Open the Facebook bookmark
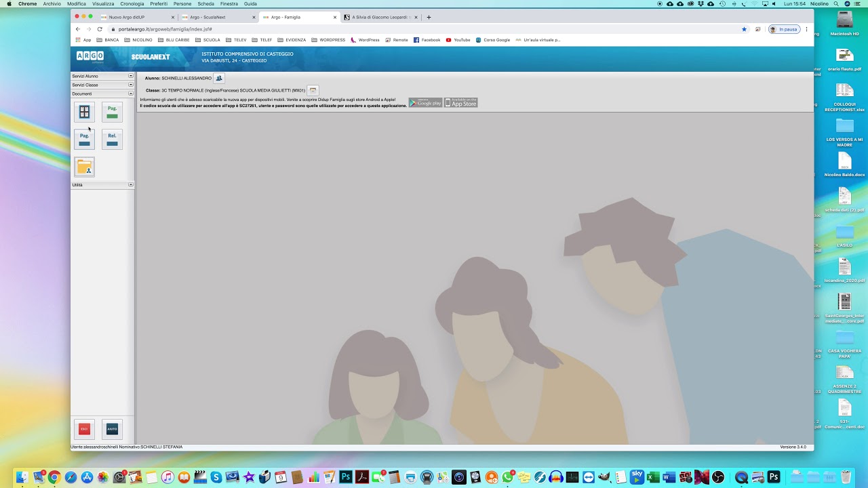 (427, 40)
